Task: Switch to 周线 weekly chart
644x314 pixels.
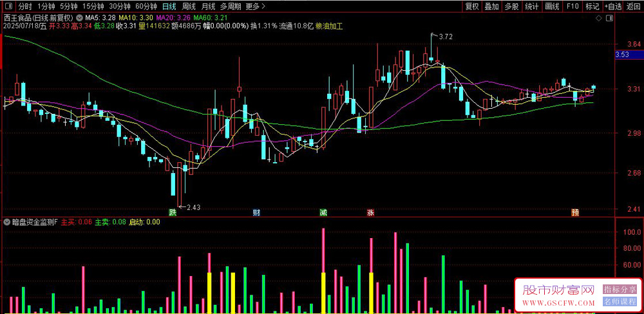Action: pos(189,6)
